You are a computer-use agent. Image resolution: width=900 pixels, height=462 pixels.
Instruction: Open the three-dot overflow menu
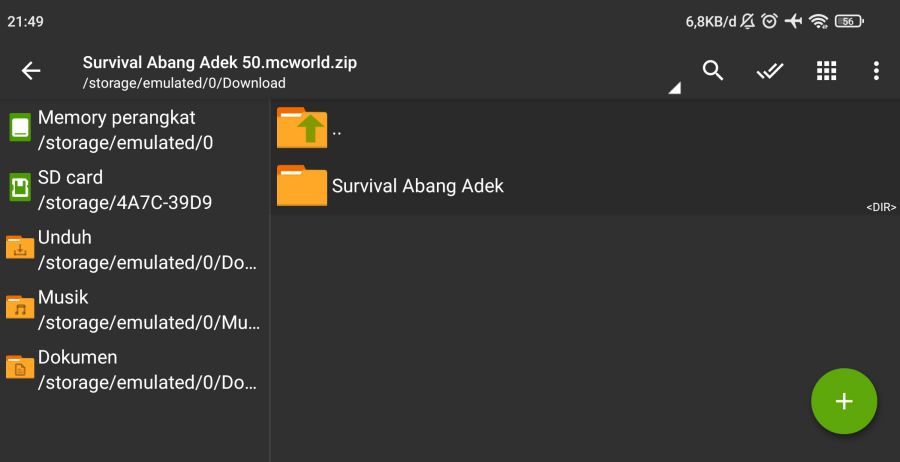pos(876,71)
